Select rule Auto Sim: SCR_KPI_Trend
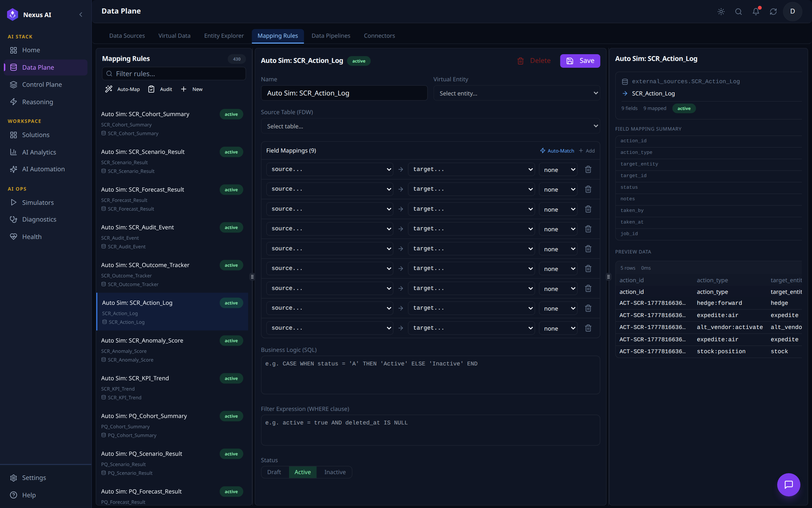Viewport: 812px width, 508px height. [x=172, y=387]
